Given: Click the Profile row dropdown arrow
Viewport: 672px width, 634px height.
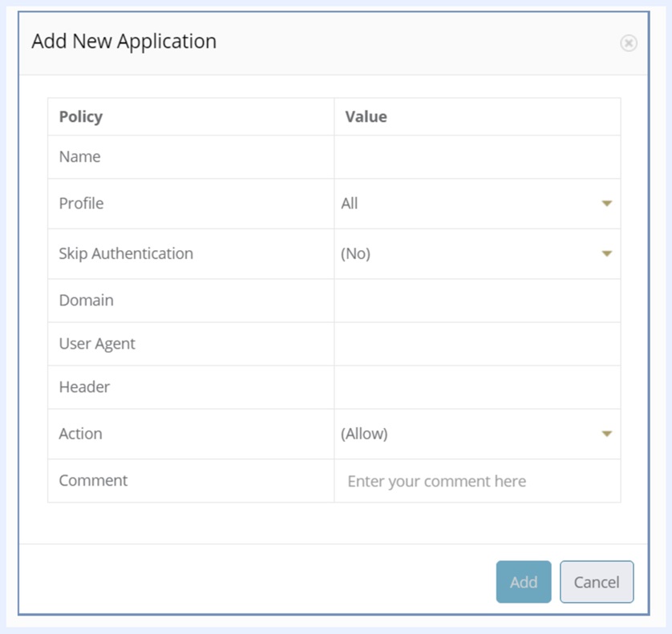Looking at the screenshot, I should point(606,204).
